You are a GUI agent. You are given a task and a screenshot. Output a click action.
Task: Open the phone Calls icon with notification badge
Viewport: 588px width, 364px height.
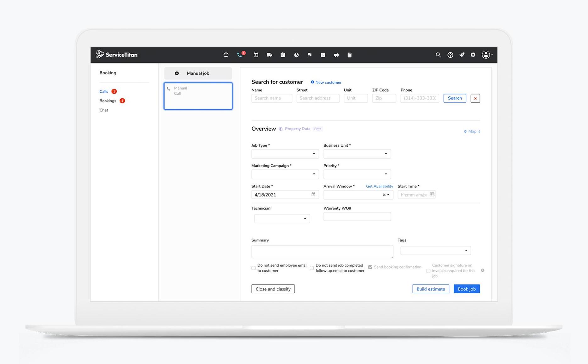tap(240, 55)
